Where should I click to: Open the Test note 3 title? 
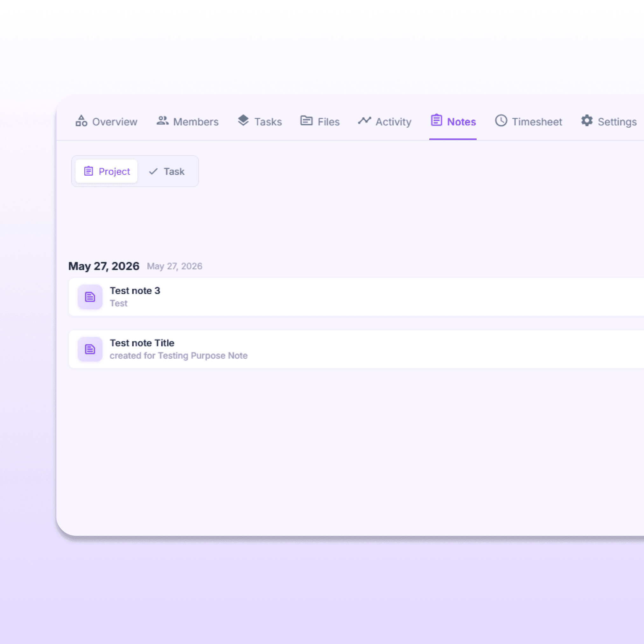(135, 291)
